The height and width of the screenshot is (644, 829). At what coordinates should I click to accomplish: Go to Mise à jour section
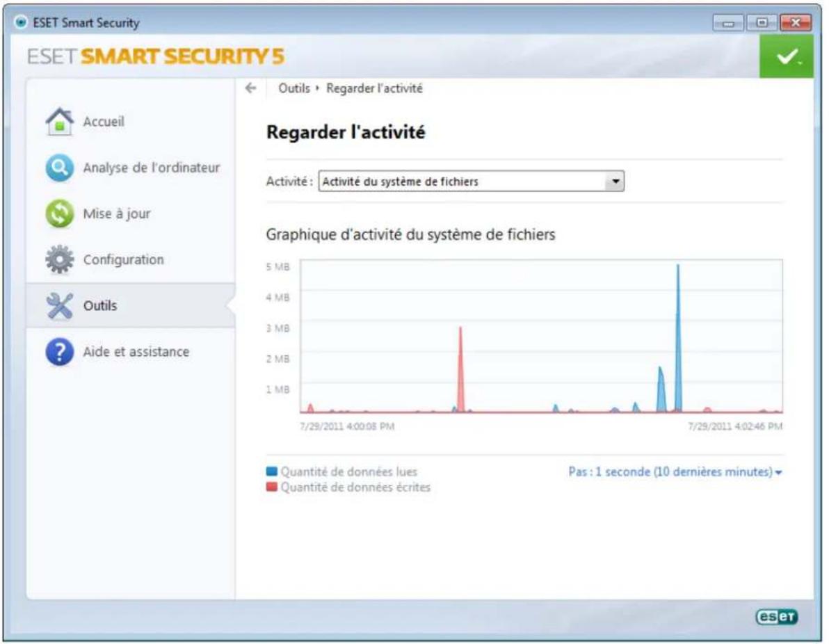click(x=131, y=214)
